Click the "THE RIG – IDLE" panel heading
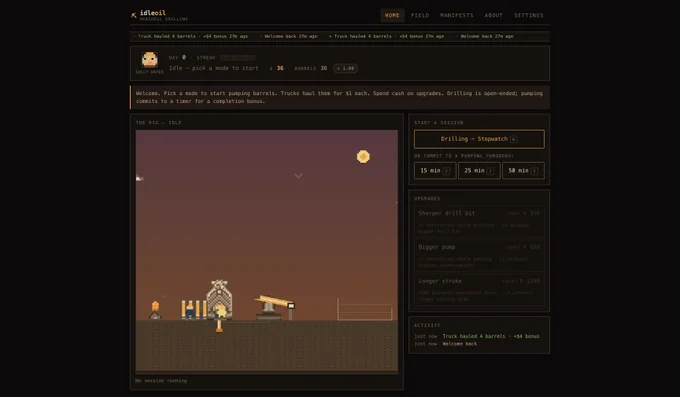 158,122
